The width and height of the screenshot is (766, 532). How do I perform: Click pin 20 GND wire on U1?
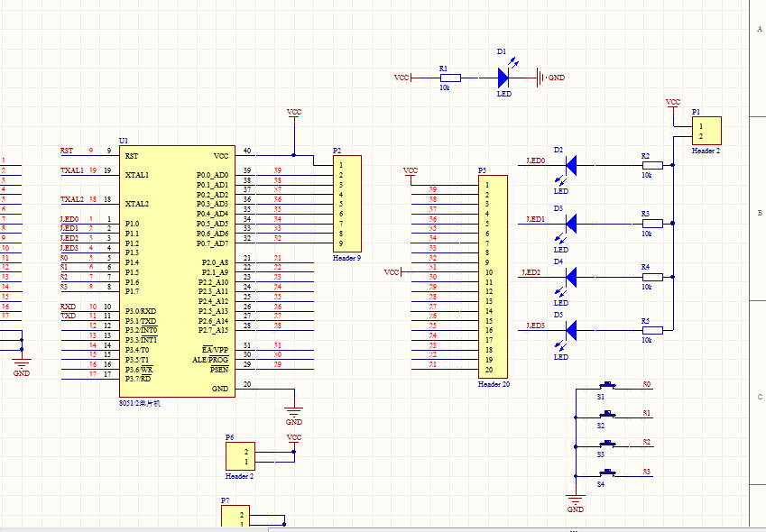click(273, 389)
